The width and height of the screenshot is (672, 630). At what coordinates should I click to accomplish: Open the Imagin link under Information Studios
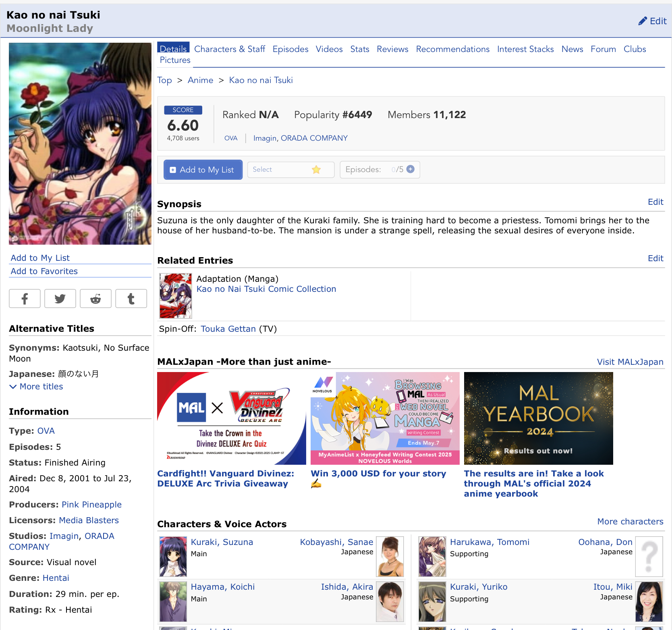pyautogui.click(x=64, y=536)
